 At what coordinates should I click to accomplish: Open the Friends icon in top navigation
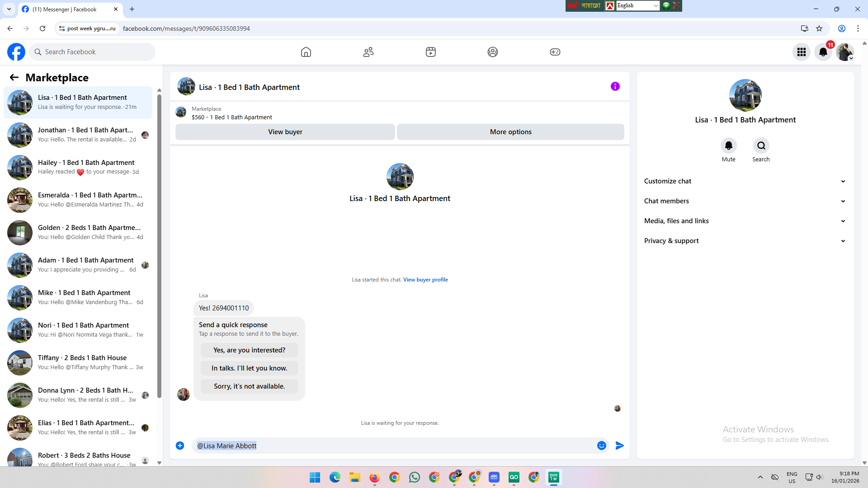tap(368, 52)
